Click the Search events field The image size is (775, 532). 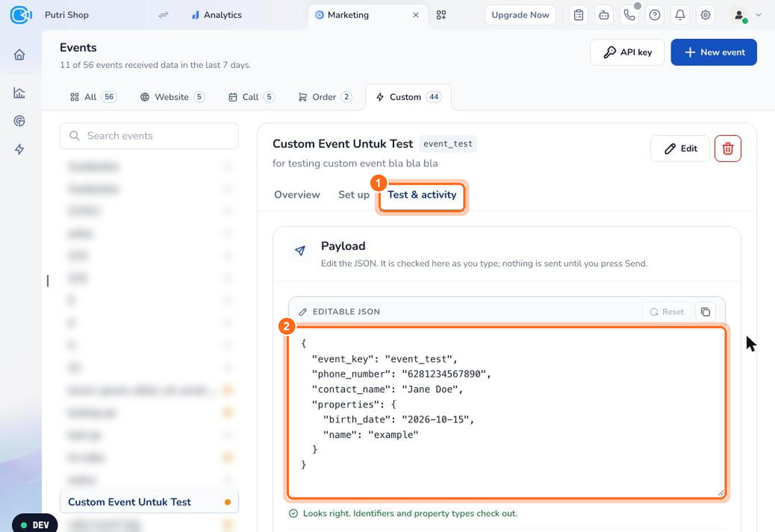pyautogui.click(x=149, y=136)
